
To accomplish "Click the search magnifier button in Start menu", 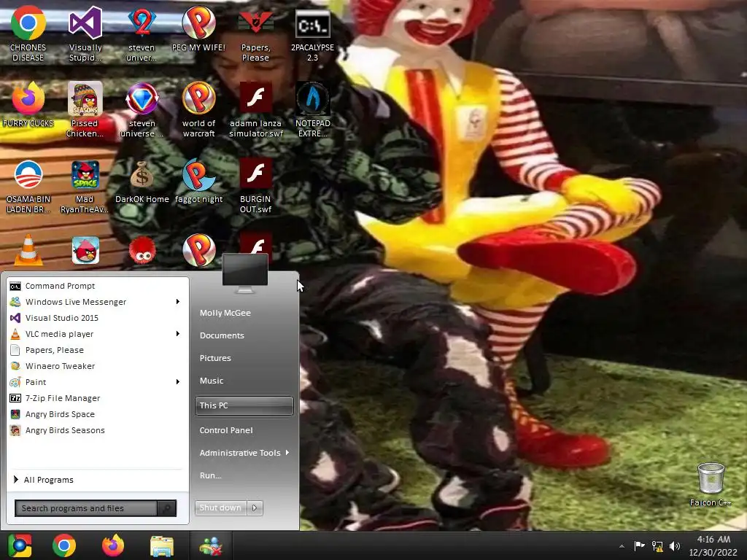I will (x=167, y=508).
